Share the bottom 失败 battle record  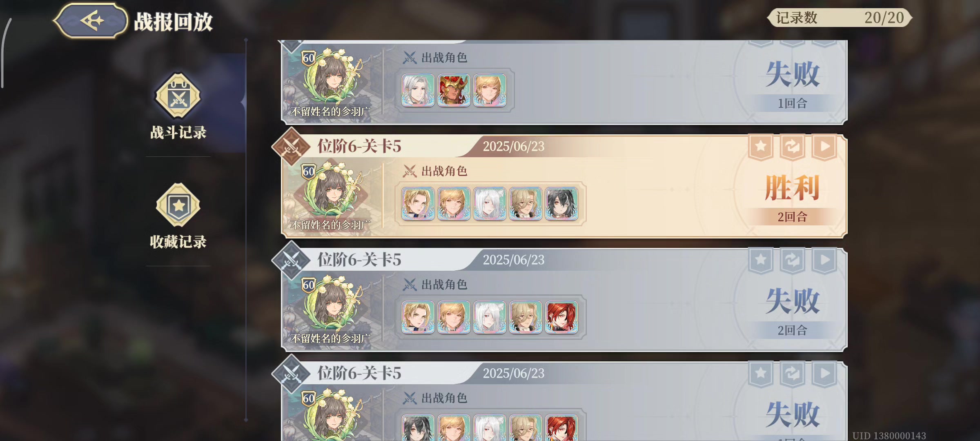pyautogui.click(x=793, y=374)
